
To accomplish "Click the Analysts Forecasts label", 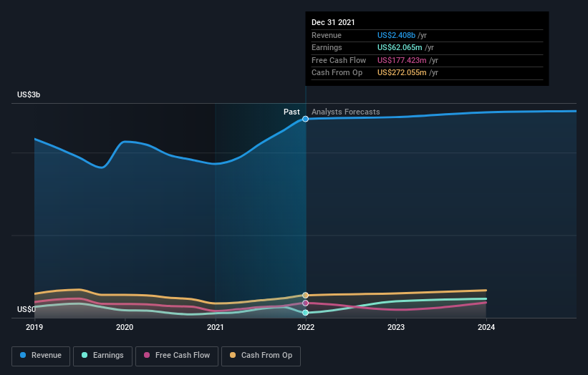I will point(346,112).
